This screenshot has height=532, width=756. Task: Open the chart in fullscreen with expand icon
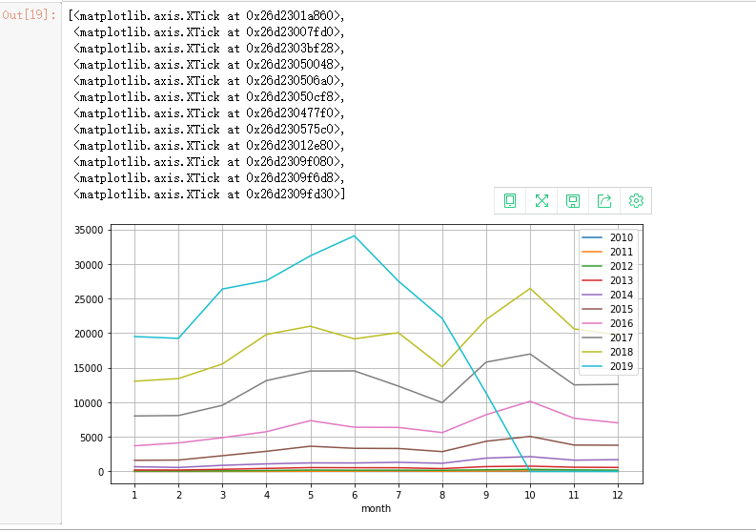coord(541,200)
